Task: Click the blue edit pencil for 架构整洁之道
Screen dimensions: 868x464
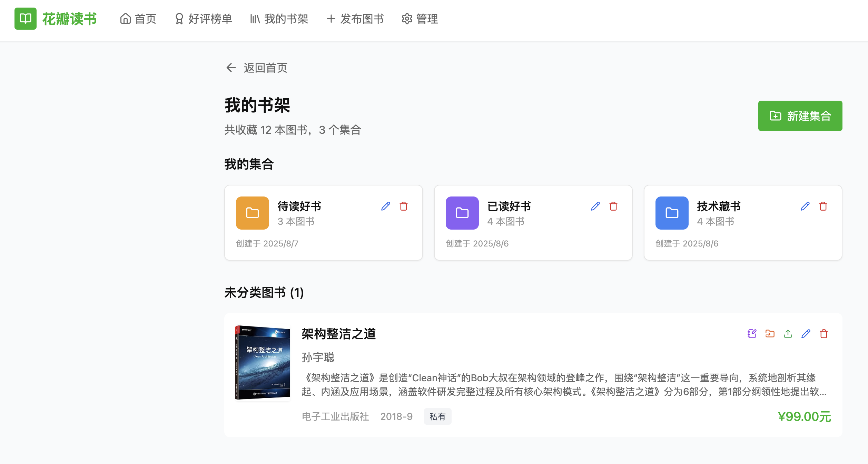Action: point(806,334)
